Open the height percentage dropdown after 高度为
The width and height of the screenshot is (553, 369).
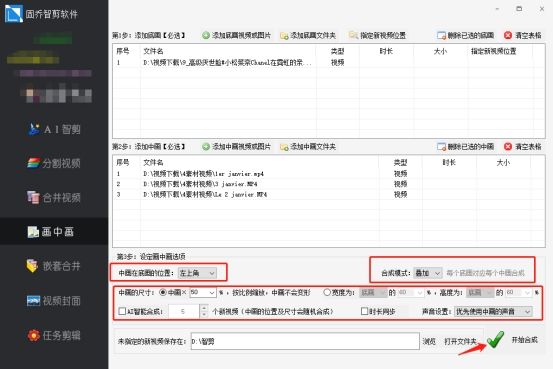518,292
